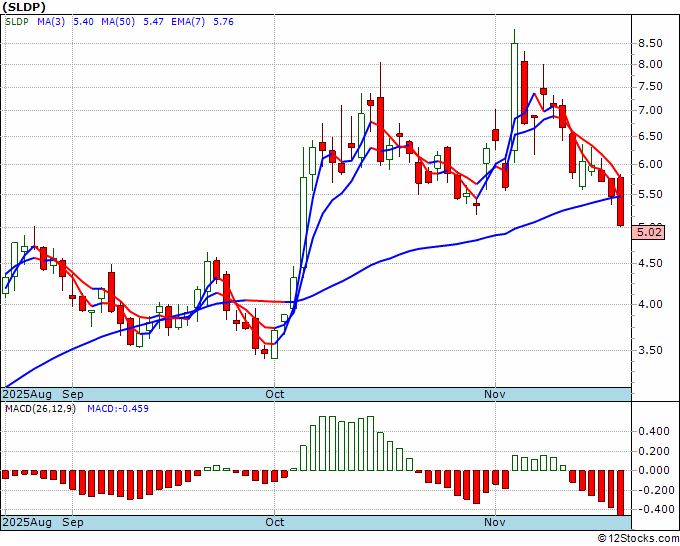This screenshot has height=546, width=680.
Task: Click the 0.000 MACD axis label
Action: pos(654,471)
